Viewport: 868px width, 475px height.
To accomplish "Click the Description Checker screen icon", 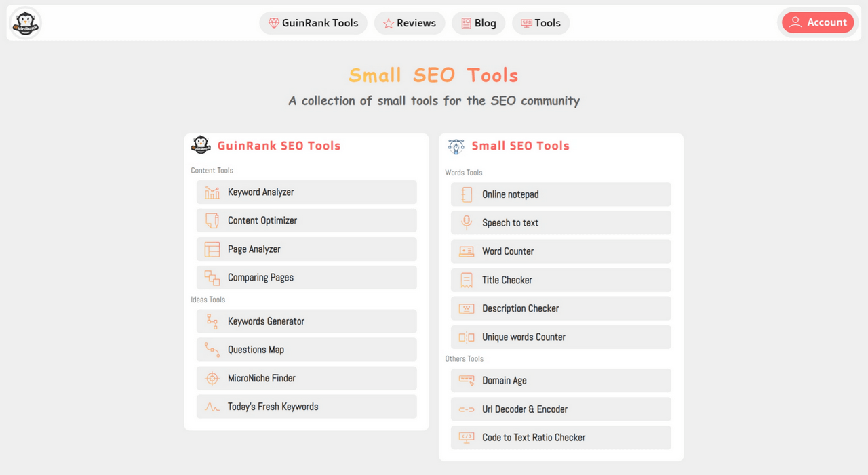I will point(467,308).
